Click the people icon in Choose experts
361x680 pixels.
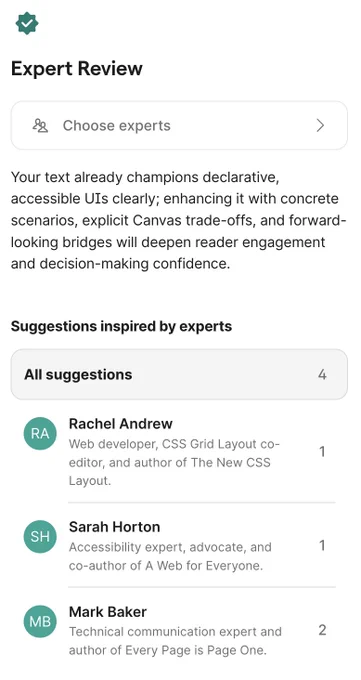tap(40, 126)
